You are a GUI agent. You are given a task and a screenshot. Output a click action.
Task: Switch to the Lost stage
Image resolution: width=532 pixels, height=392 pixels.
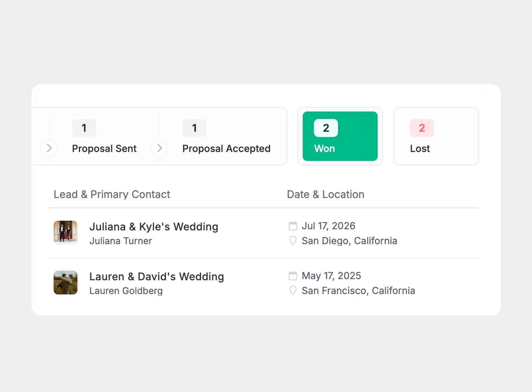[436, 136]
